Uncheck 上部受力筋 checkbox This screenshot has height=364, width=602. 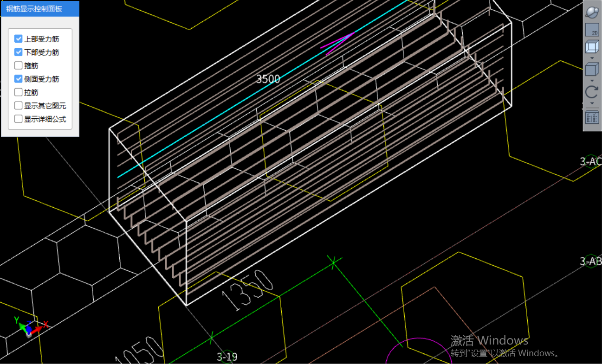[x=19, y=39]
